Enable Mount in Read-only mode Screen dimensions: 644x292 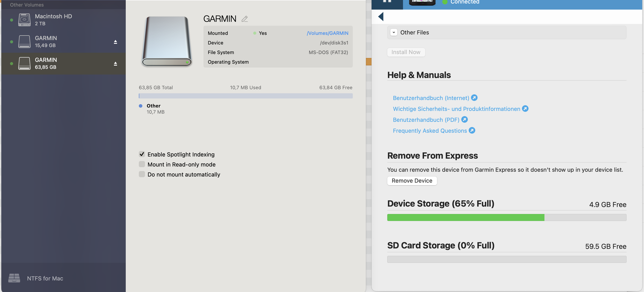(142, 164)
